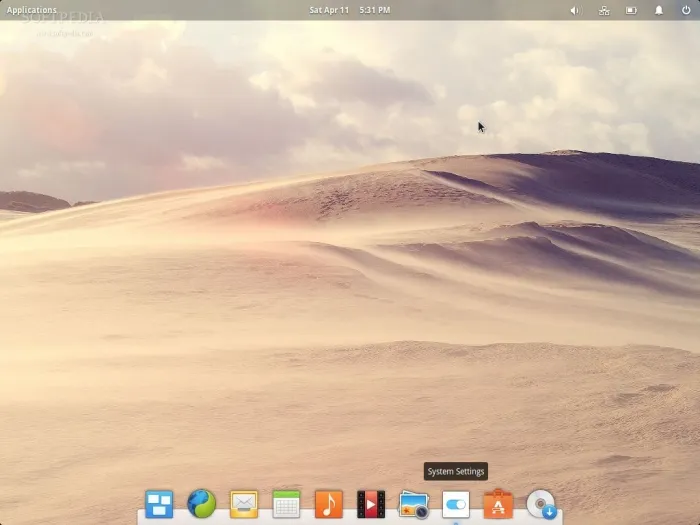
Task: Open the sound volume indicator
Action: tap(575, 10)
